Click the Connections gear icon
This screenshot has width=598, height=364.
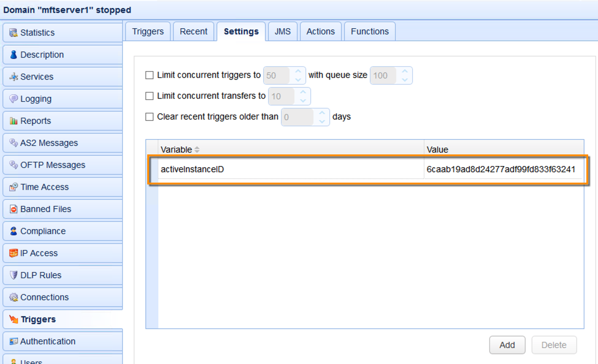tap(13, 297)
